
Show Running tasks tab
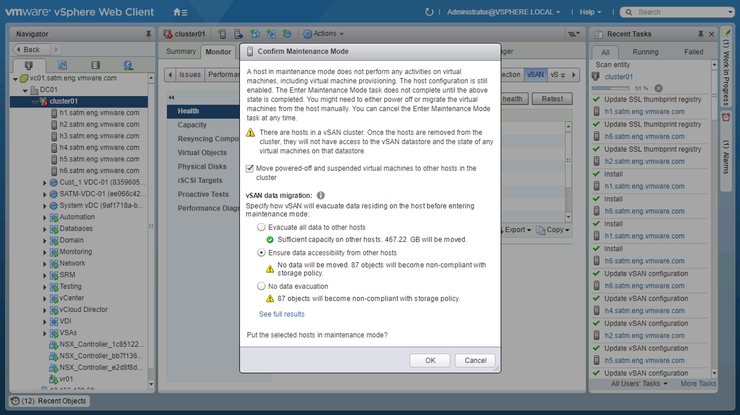point(645,52)
